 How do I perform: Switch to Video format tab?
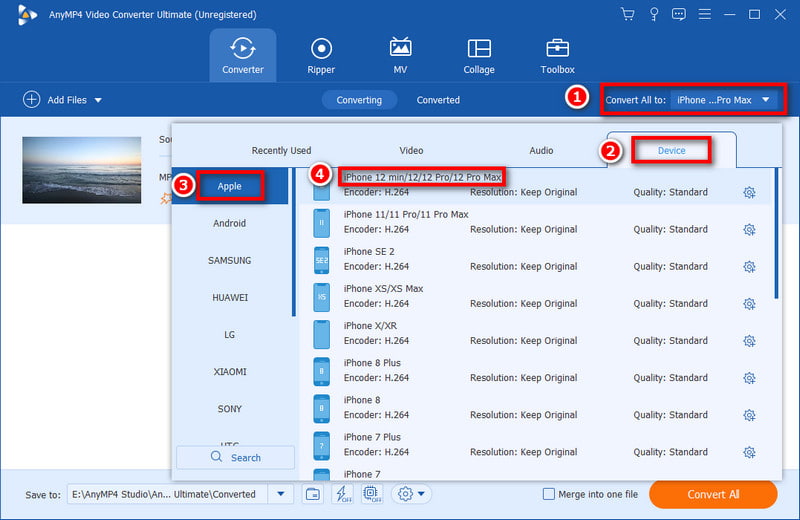[x=411, y=151]
